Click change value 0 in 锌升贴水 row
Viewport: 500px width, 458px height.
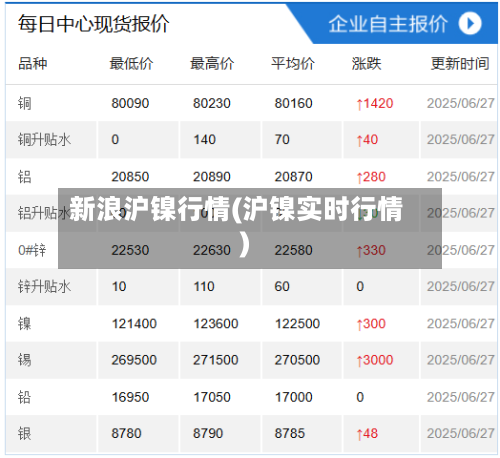(x=360, y=286)
